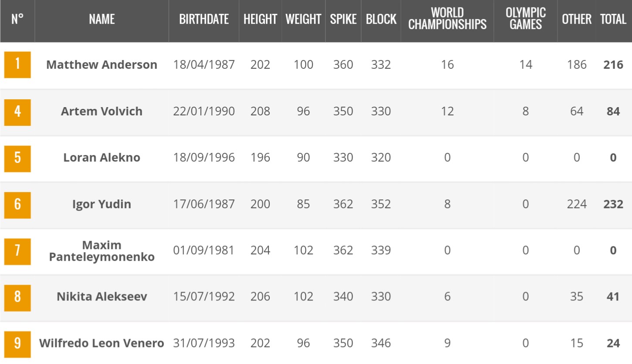Viewport: 632px width, 364px height.
Task: Click the orange number 5 badge
Action: tap(17, 158)
